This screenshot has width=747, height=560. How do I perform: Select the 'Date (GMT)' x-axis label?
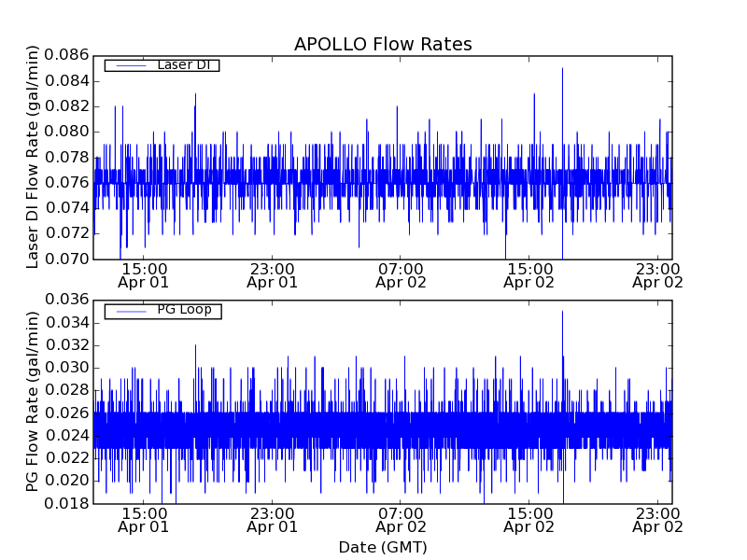383,547
